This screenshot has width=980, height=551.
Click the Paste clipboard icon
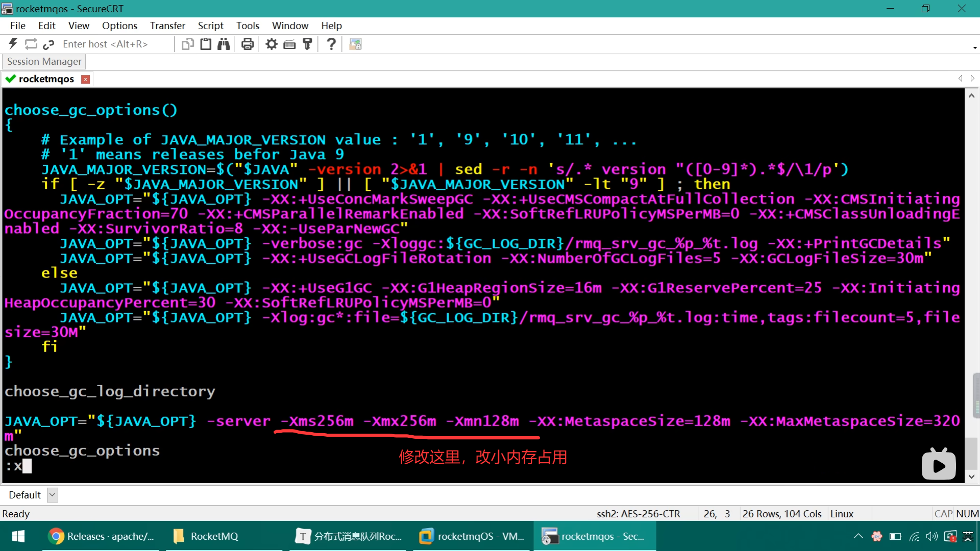[x=206, y=44]
